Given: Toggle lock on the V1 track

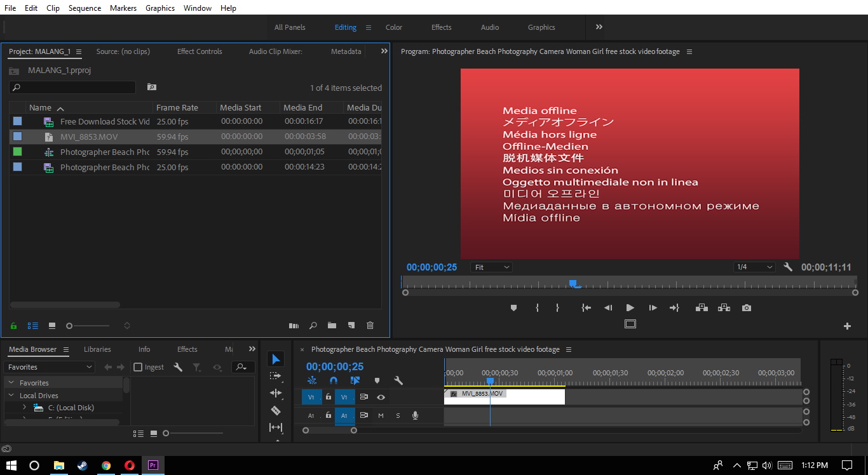Looking at the screenshot, I should click(328, 397).
